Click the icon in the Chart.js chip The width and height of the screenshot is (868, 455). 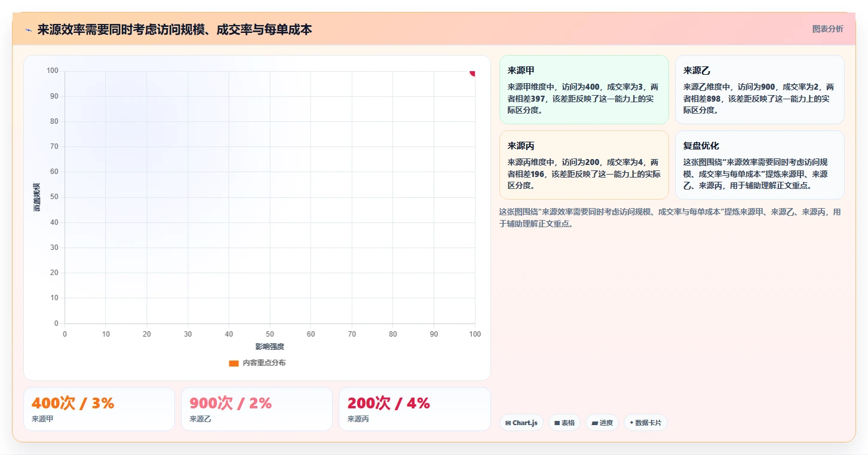[x=508, y=423]
